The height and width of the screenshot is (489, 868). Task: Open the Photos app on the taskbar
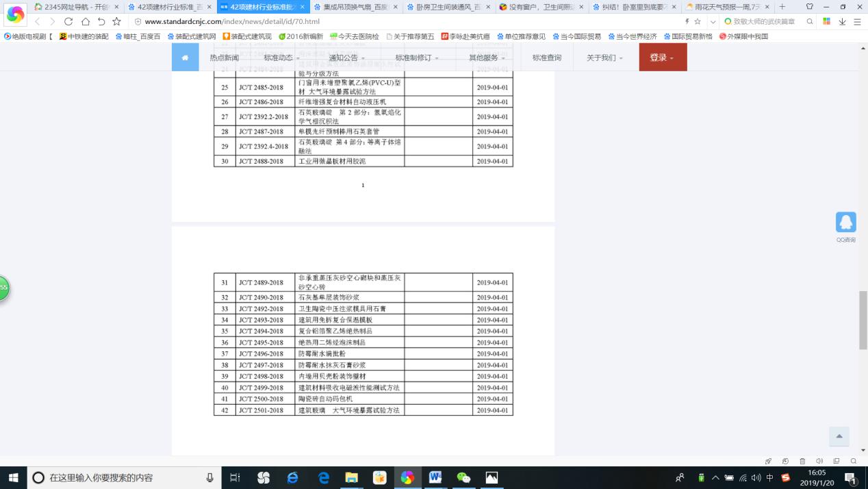tap(492, 477)
